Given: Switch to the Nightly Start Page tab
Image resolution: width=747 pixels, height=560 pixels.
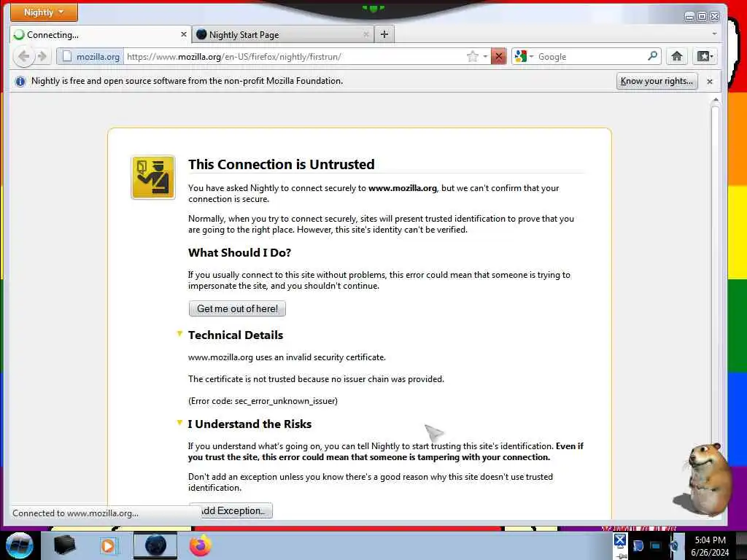Looking at the screenshot, I should (283, 35).
